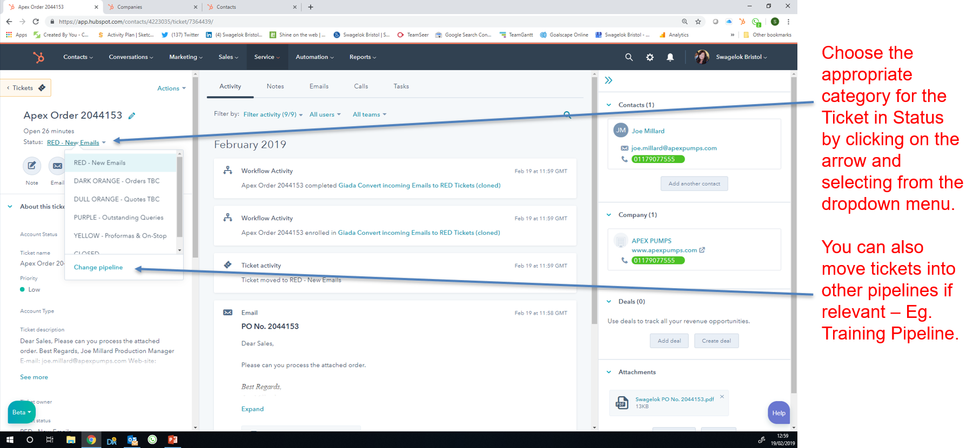
Task: Click the Add deal button
Action: coord(669,341)
